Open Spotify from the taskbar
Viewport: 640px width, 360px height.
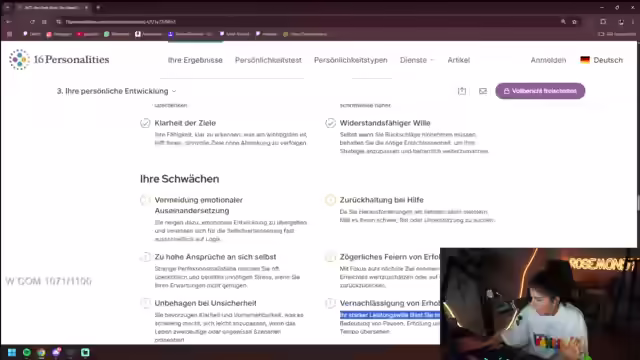click(x=27, y=352)
